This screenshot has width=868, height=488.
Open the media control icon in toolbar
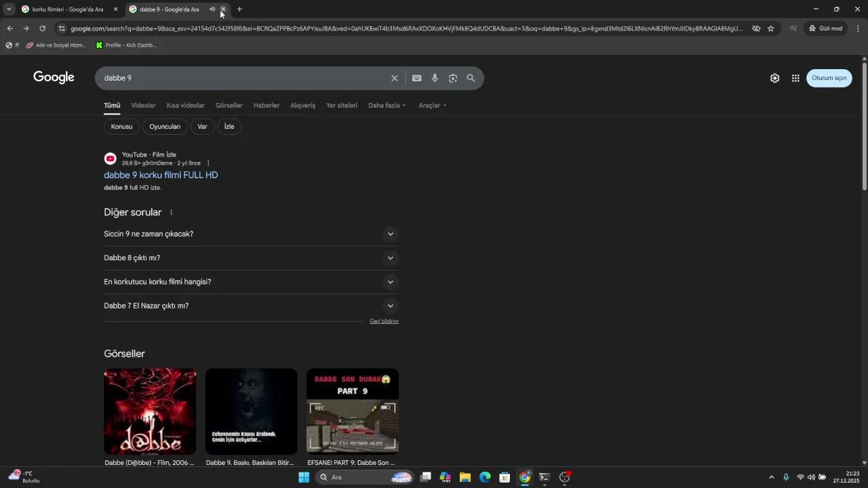793,28
